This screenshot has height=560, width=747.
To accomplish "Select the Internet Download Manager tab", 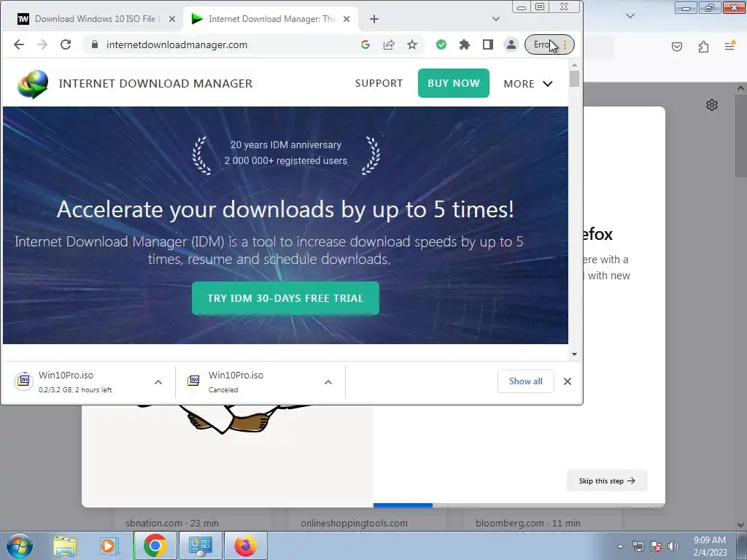I will pos(271,19).
